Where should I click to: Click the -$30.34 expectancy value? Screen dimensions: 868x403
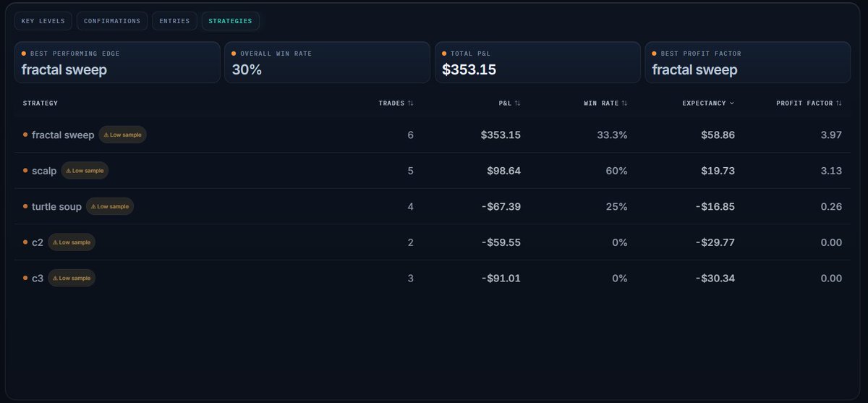coord(715,278)
